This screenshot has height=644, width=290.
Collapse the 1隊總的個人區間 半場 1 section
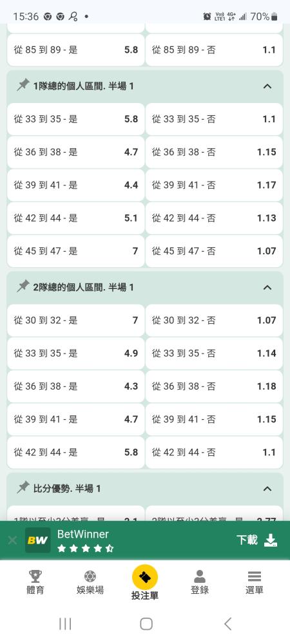(x=267, y=86)
